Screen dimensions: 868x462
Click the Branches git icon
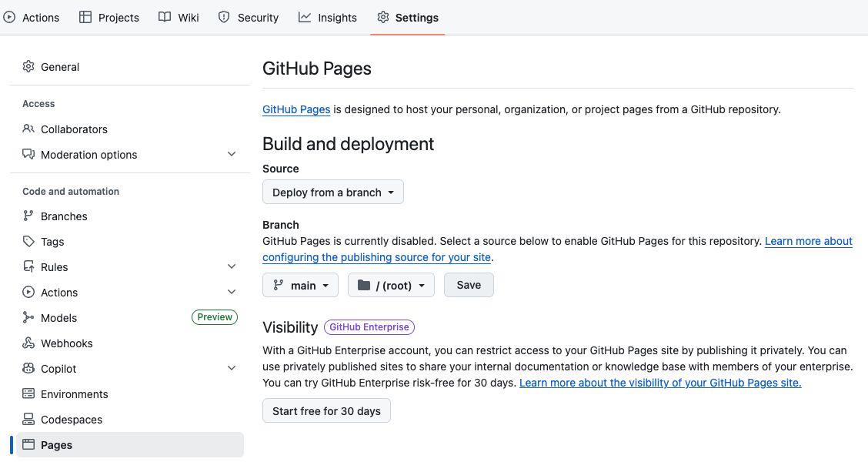tap(28, 216)
